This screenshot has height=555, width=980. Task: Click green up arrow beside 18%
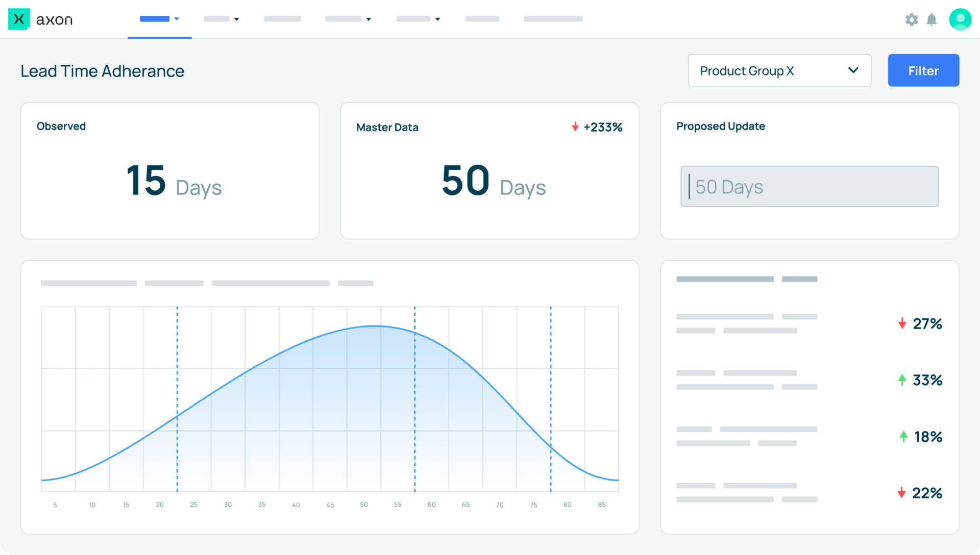click(x=903, y=436)
